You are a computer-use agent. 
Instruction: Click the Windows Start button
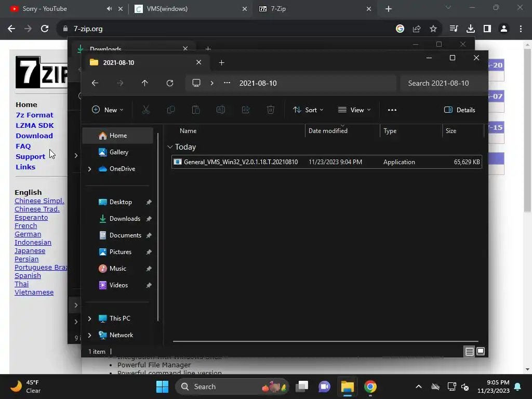tap(162, 387)
